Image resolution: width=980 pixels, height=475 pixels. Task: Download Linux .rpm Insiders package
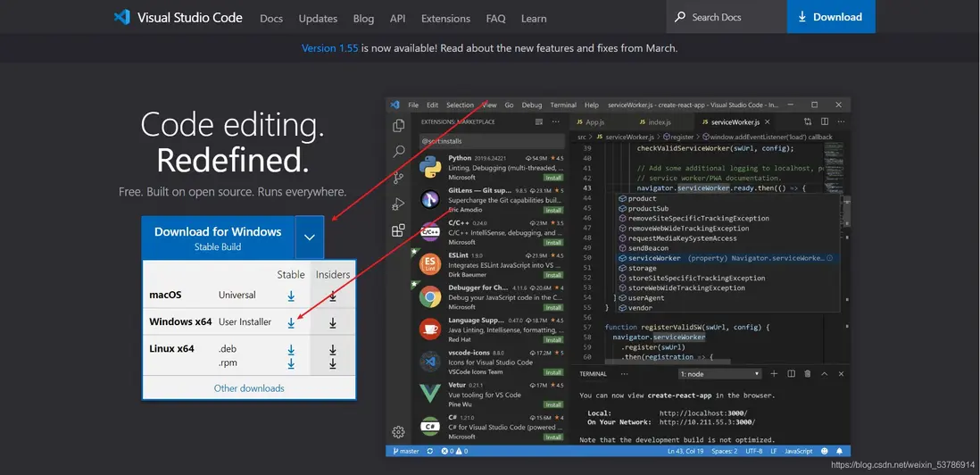[x=333, y=363]
